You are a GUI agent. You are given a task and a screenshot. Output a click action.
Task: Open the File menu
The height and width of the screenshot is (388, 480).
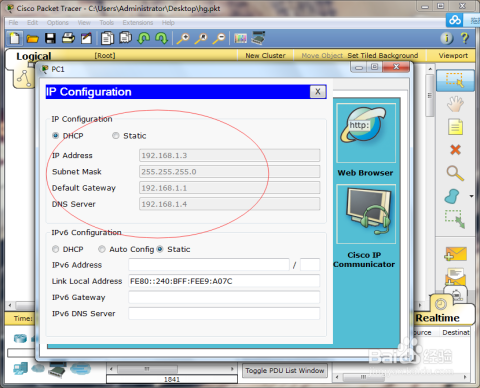[x=14, y=23]
